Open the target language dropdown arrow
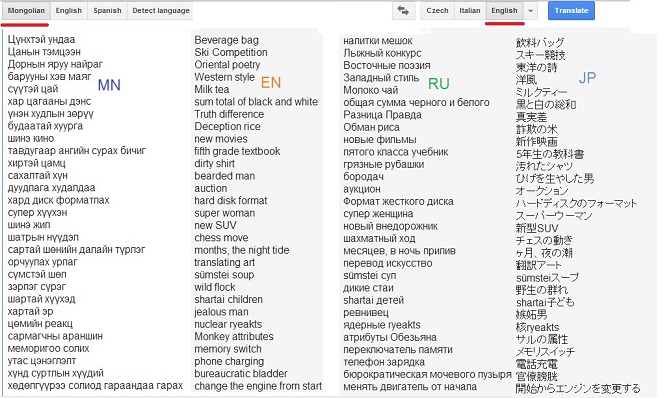This screenshot has height=398, width=671. (531, 11)
